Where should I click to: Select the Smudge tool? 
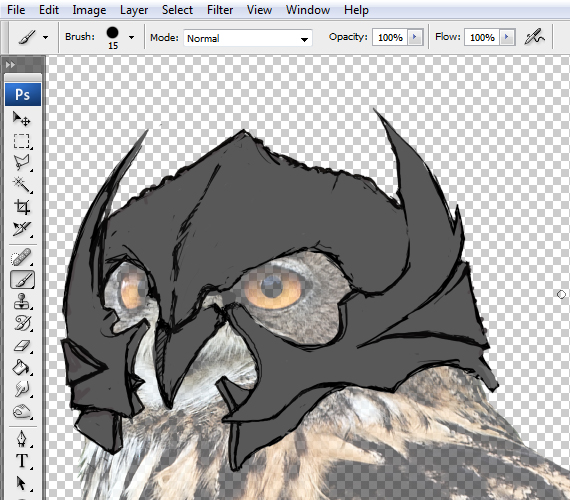22,389
